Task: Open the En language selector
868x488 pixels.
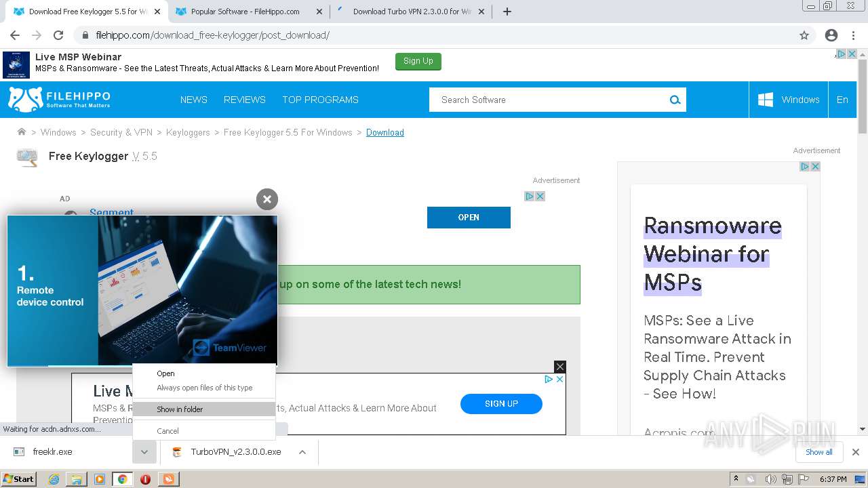Action: [842, 100]
